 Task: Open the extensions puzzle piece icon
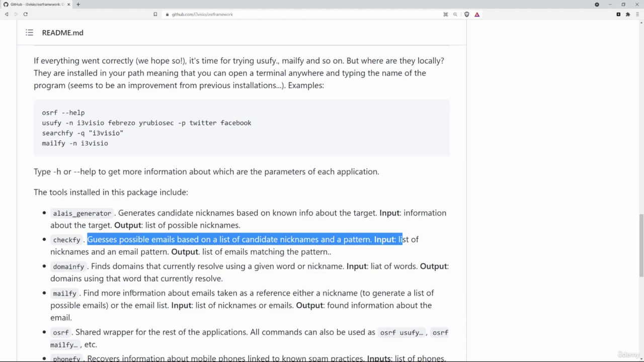[x=628, y=14]
